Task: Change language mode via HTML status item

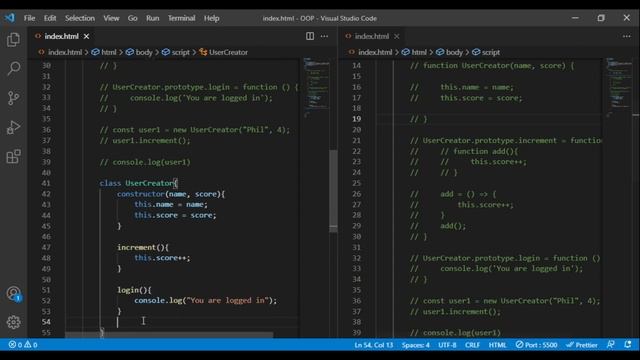Action: pyautogui.click(x=498, y=345)
